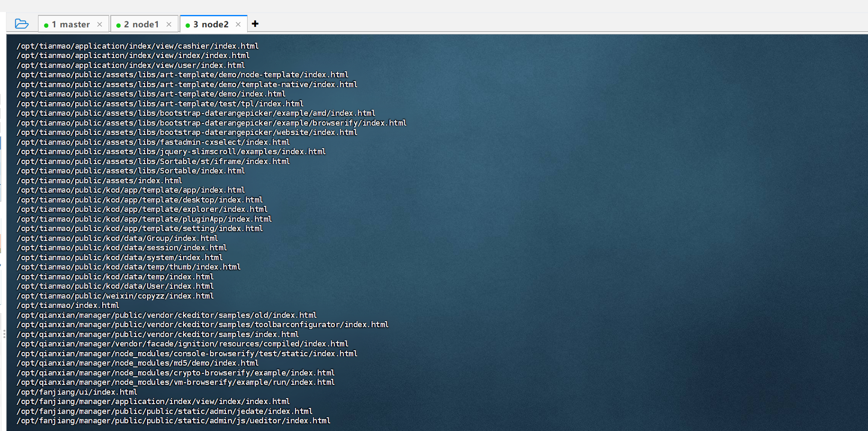Click line /opt/tianmao/index.html
This screenshot has height=431, width=868.
point(68,305)
